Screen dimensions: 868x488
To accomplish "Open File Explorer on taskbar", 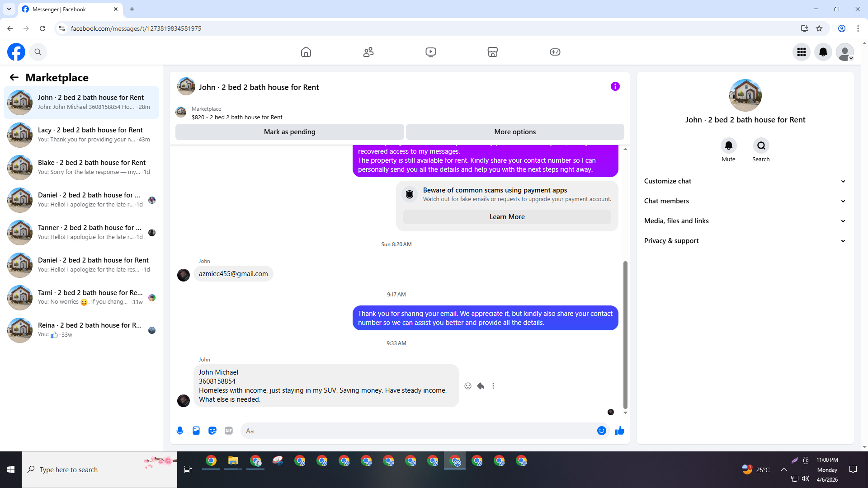I will pos(233,461).
